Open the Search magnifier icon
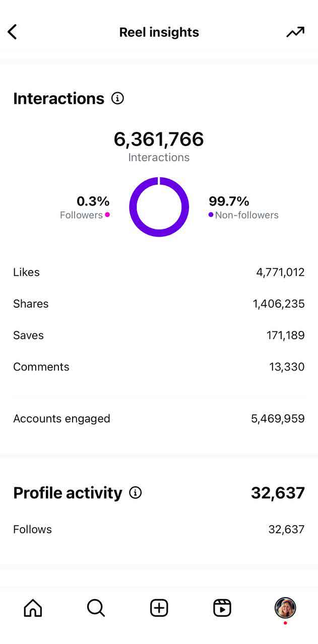 coord(96,608)
